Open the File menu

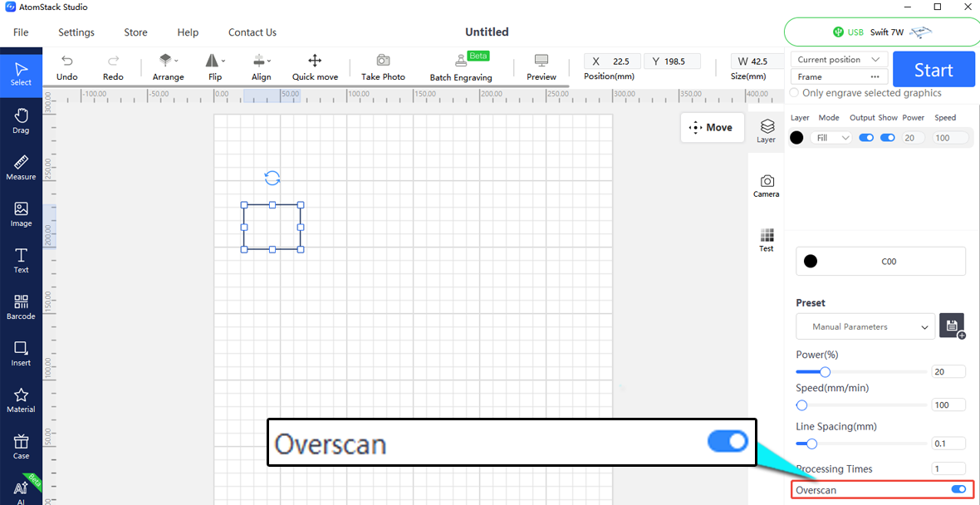(21, 32)
